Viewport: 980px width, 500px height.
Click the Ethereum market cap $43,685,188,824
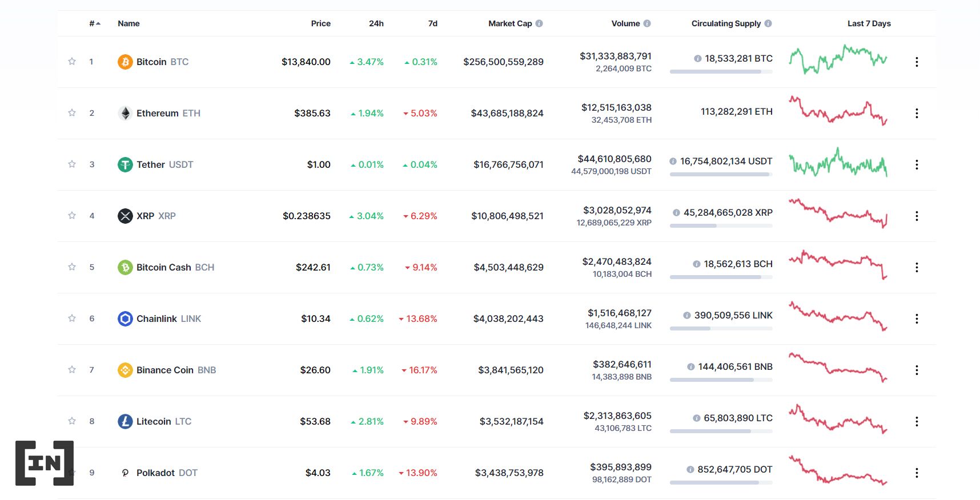[507, 113]
